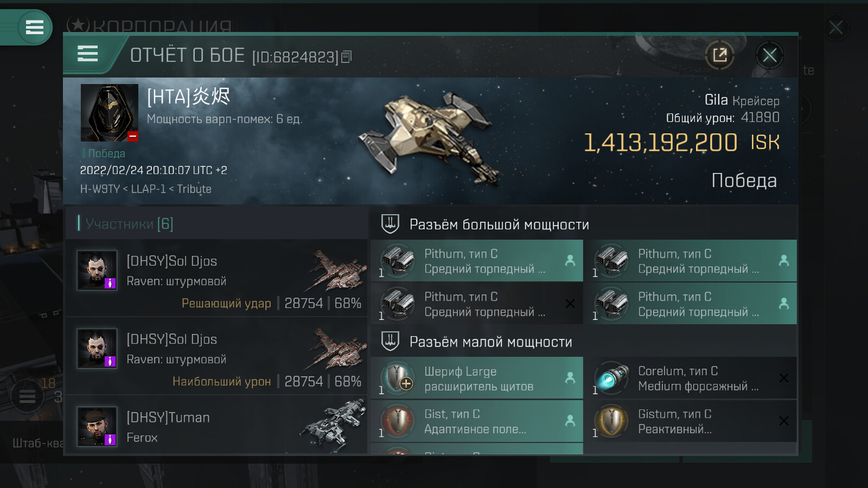868x488 pixels.
Task: Select first Pithum torpedo launcher module
Action: click(477, 261)
